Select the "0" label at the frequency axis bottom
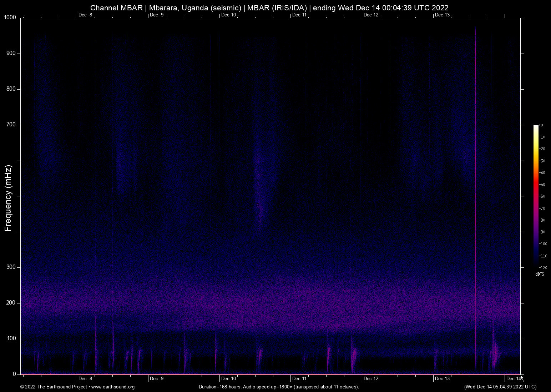Viewport: 551px width, 392px height. pyautogui.click(x=14, y=374)
